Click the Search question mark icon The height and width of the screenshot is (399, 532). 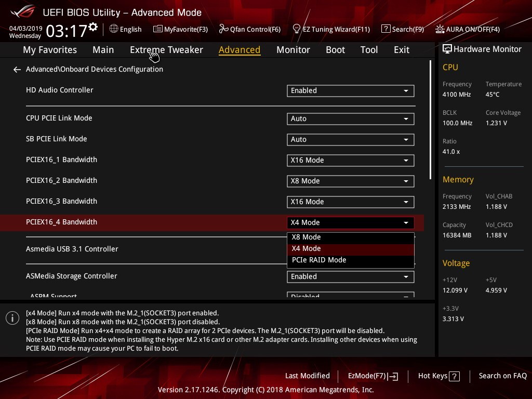[386, 29]
